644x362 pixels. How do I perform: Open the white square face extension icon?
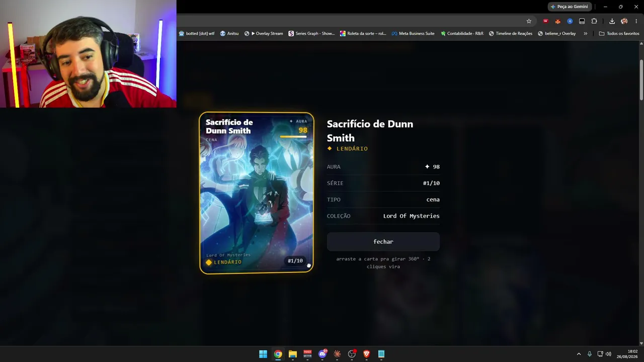[582, 21]
